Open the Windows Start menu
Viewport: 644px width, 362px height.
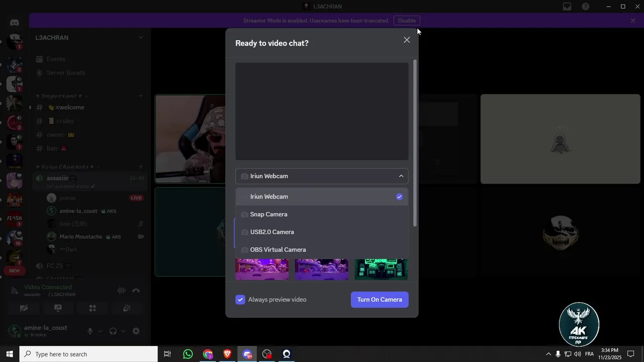pyautogui.click(x=10, y=354)
